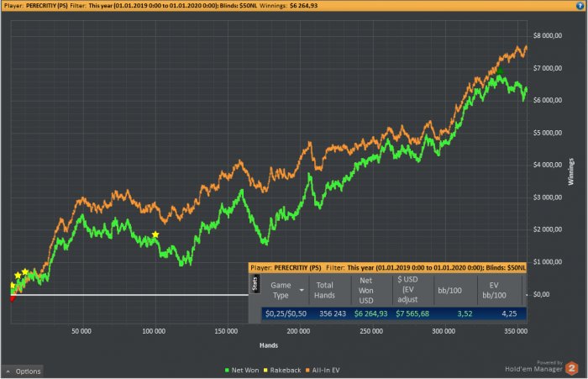This screenshot has height=379, width=588.
Task: Click the $7 565,68 EV adjusted value
Action: (x=412, y=313)
